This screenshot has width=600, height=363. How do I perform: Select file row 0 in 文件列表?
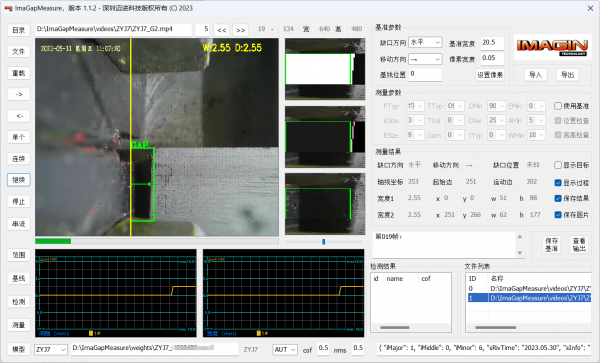529,289
